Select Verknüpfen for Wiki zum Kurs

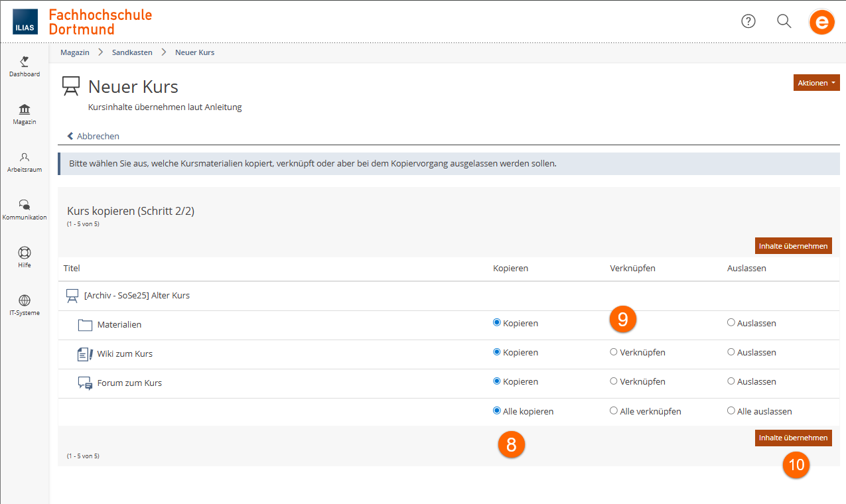614,352
